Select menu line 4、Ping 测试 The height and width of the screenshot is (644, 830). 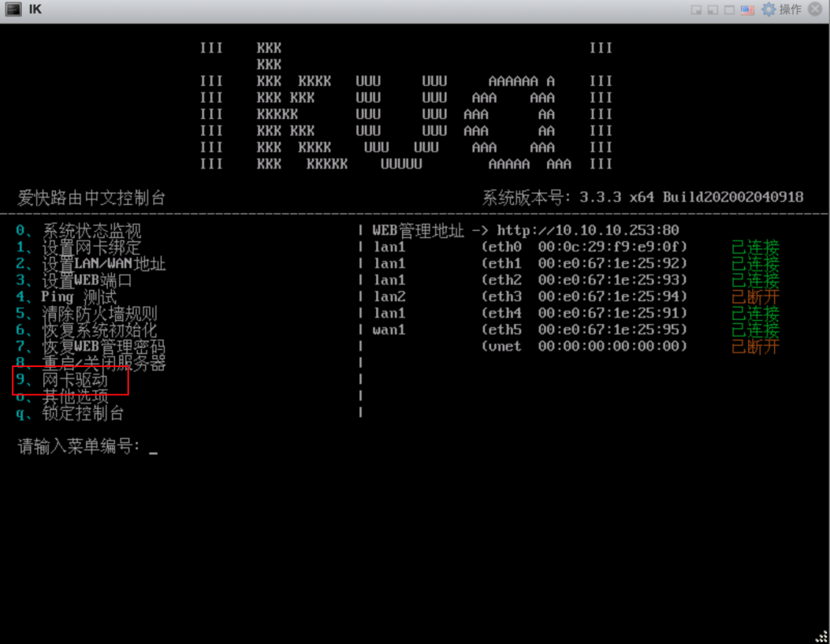pos(66,296)
